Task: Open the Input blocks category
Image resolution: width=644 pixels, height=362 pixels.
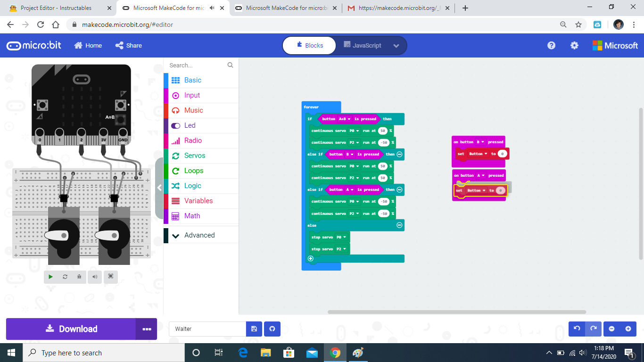Action: (x=201, y=95)
